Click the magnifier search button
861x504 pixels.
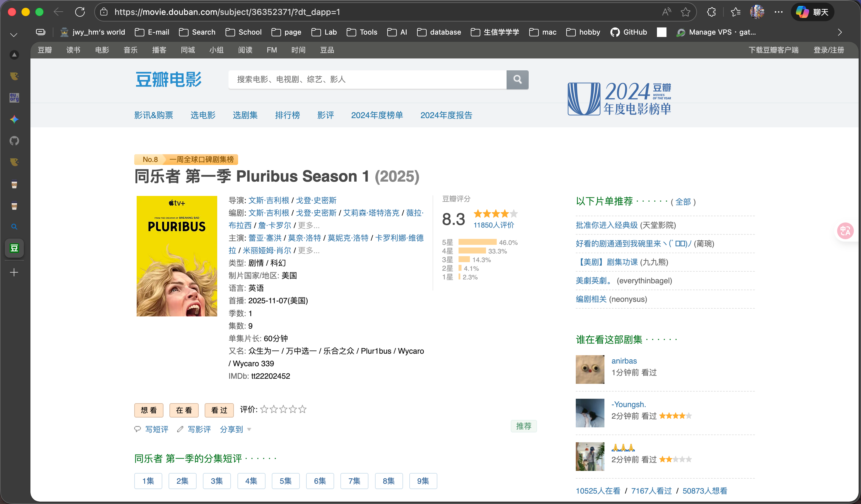[517, 80]
